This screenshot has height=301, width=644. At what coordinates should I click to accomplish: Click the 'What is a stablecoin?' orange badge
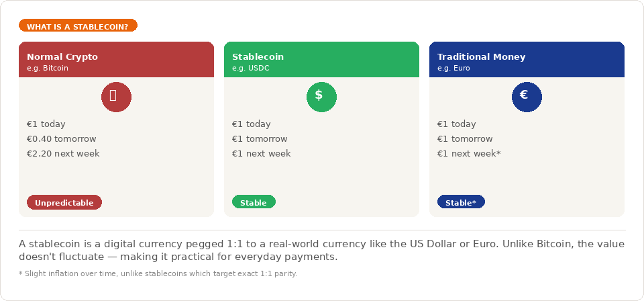78,26
